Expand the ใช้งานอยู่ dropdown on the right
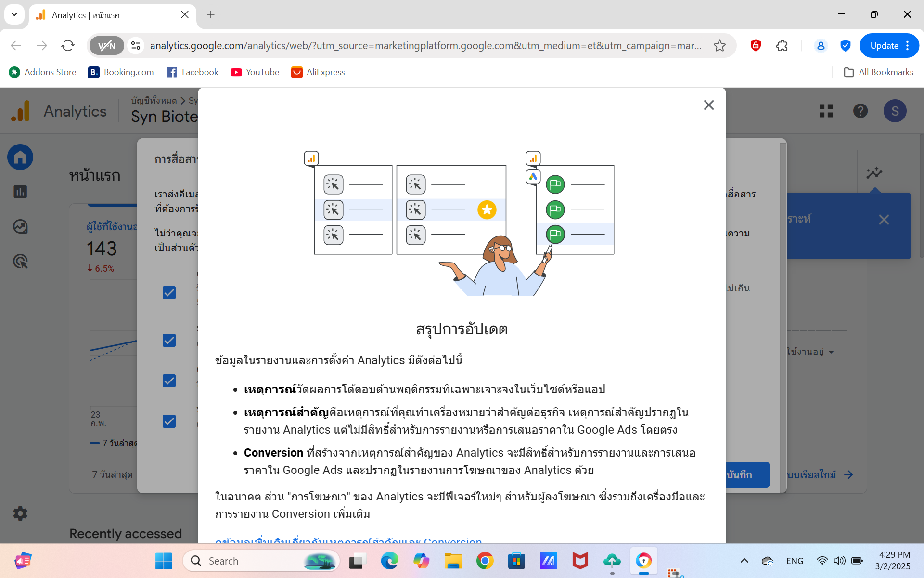924x578 pixels. click(x=811, y=352)
